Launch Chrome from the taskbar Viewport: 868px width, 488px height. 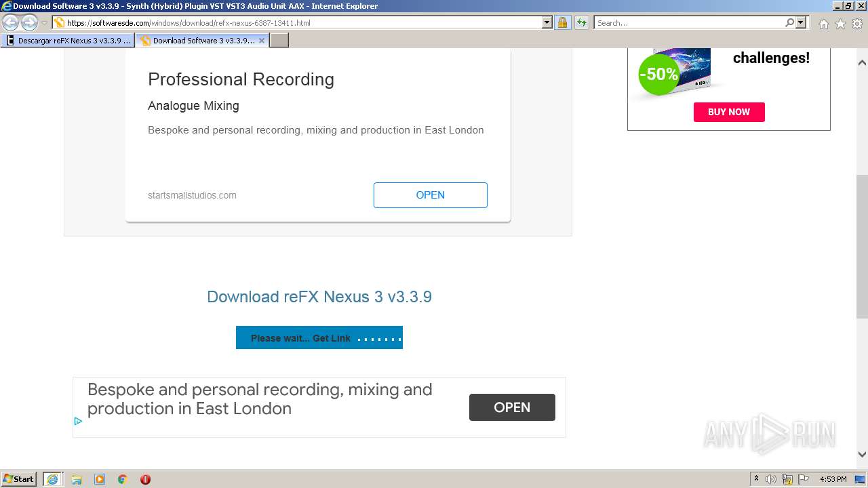click(x=123, y=479)
